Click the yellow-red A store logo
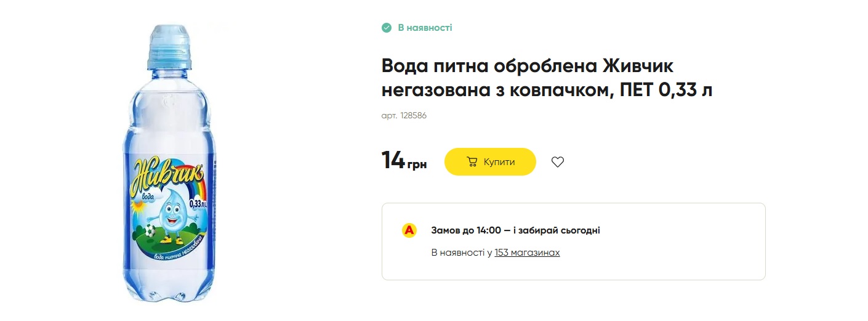This screenshot has height=321, width=868. click(x=409, y=230)
